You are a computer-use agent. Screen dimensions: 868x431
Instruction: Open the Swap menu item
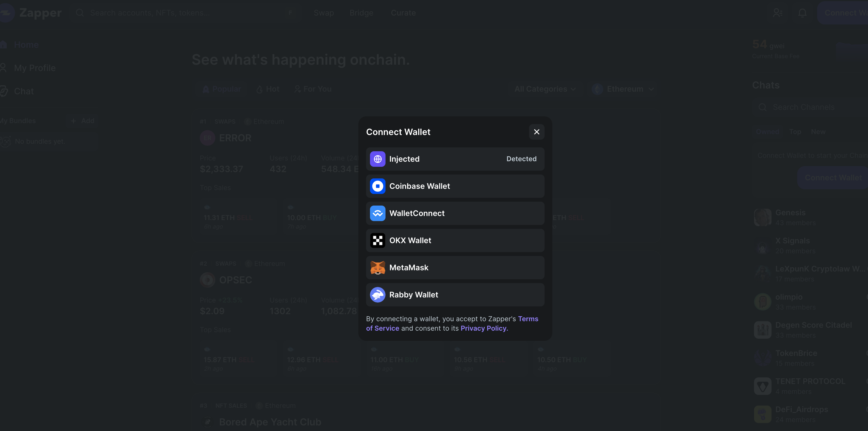click(x=323, y=13)
